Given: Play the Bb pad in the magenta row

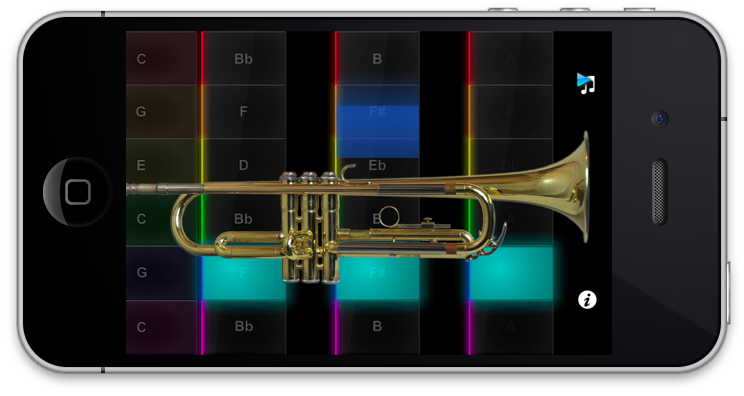Looking at the screenshot, I should pyautogui.click(x=244, y=327).
